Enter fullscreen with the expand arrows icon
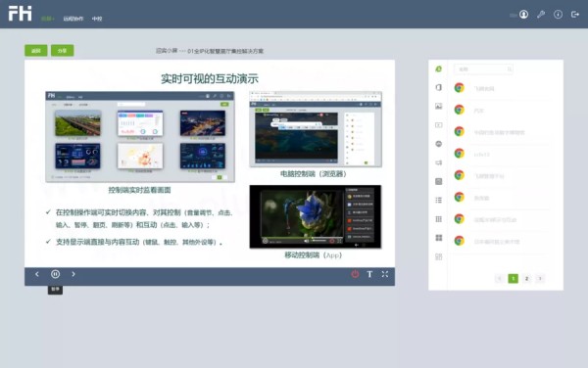The image size is (588, 368). 385,274
